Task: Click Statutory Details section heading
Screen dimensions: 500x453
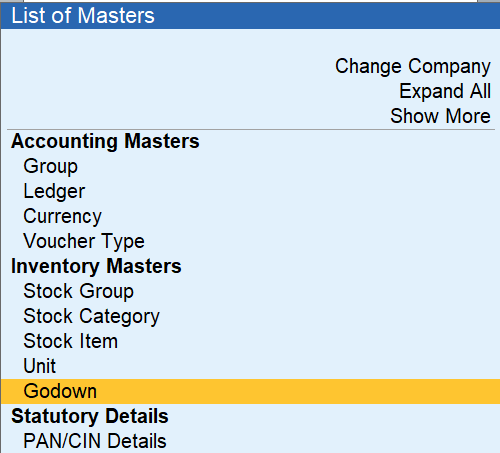Action: point(90,416)
